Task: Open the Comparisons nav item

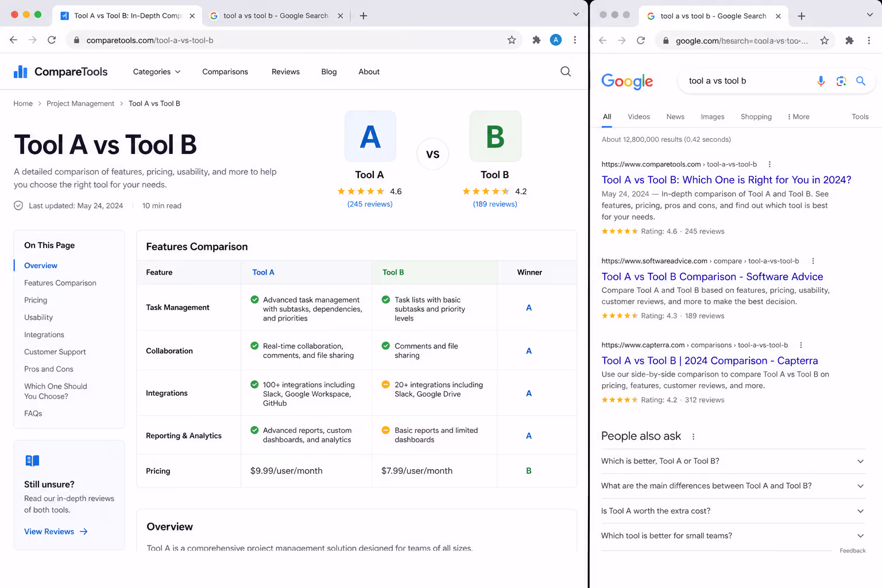Action: click(x=225, y=72)
